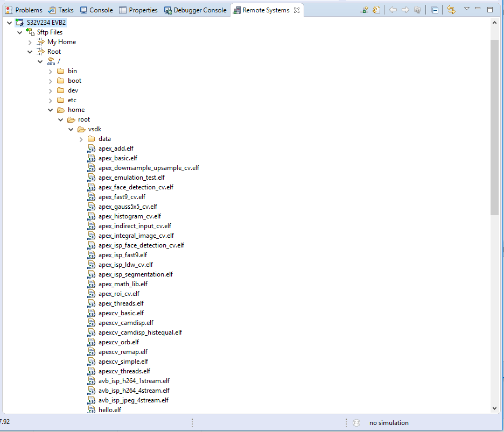The height and width of the screenshot is (432, 504).
Task: Collapse the slash root directory node
Action: (40, 62)
